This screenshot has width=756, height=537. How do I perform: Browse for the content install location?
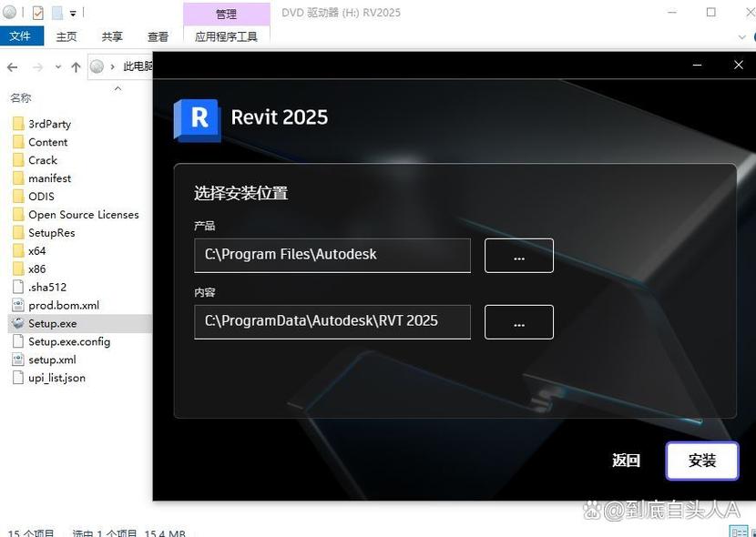[518, 322]
